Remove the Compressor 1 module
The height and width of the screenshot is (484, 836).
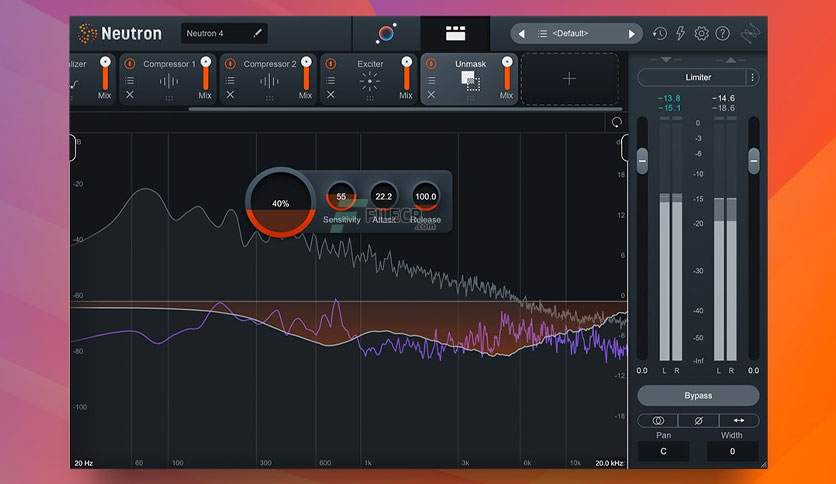[x=130, y=94]
